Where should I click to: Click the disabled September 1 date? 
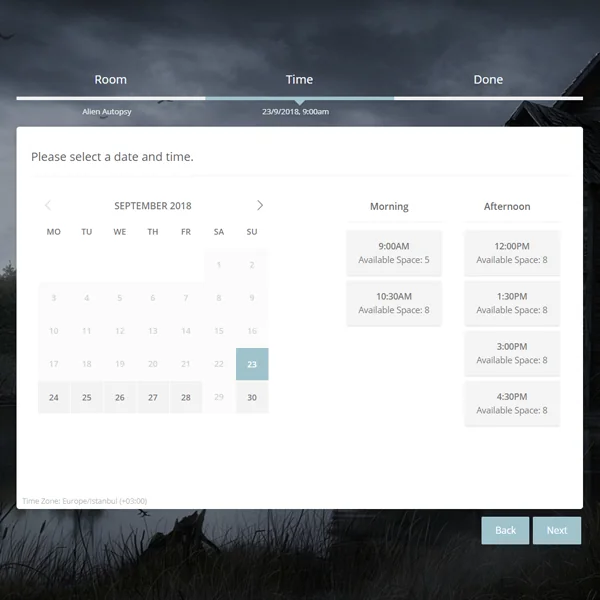pyautogui.click(x=219, y=265)
